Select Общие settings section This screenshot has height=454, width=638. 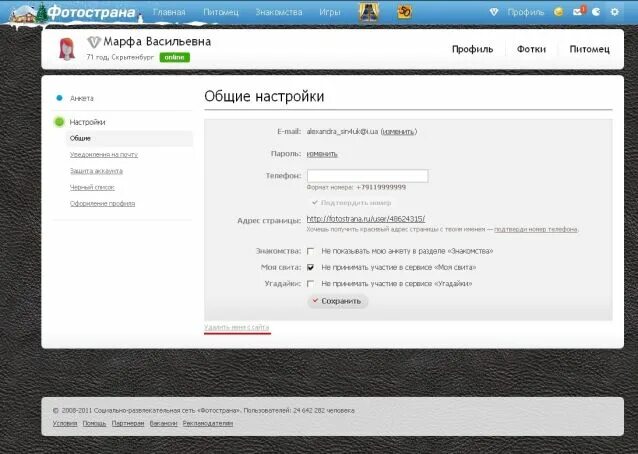tap(129, 138)
